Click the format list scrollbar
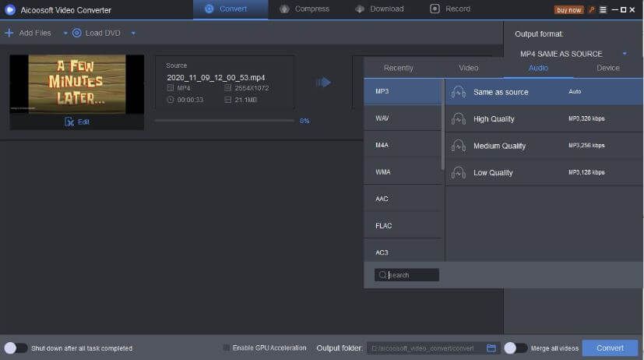Image resolution: width=644 pixels, height=360 pixels. click(443, 125)
